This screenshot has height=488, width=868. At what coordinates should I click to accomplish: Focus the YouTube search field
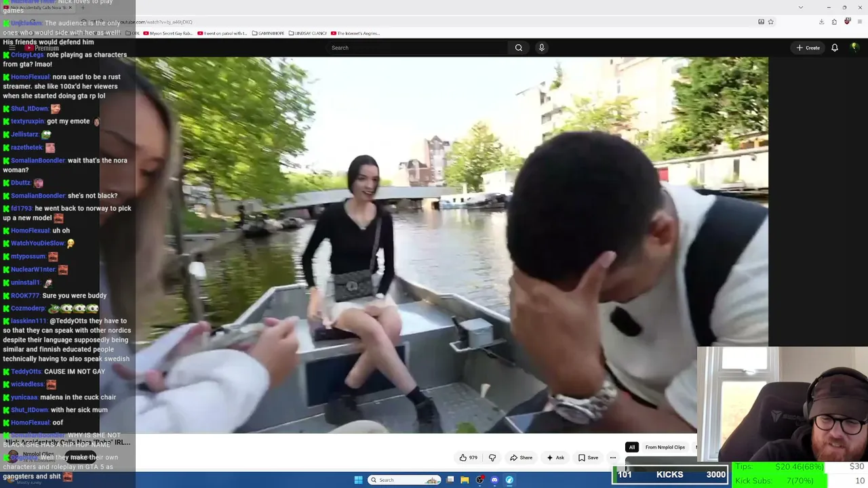tap(417, 47)
